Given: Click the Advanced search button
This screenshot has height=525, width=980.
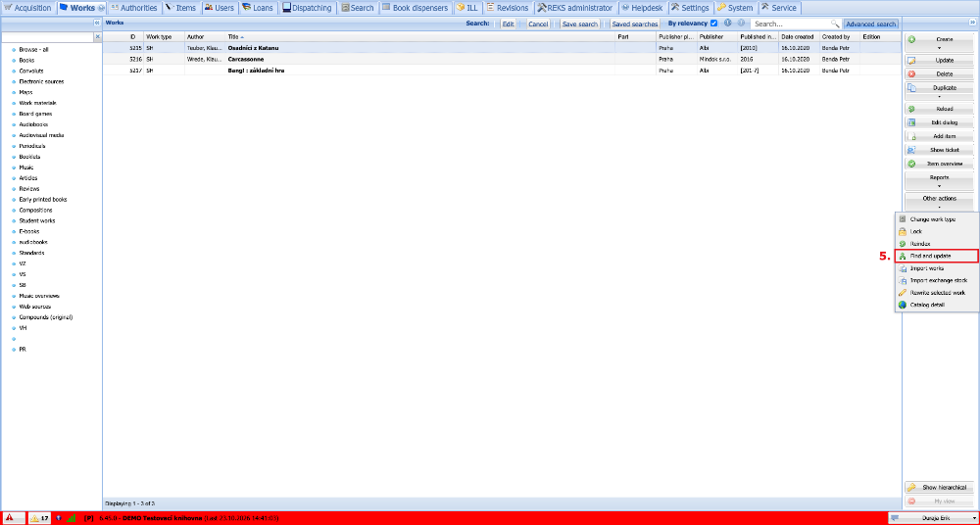Looking at the screenshot, I should coord(870,24).
